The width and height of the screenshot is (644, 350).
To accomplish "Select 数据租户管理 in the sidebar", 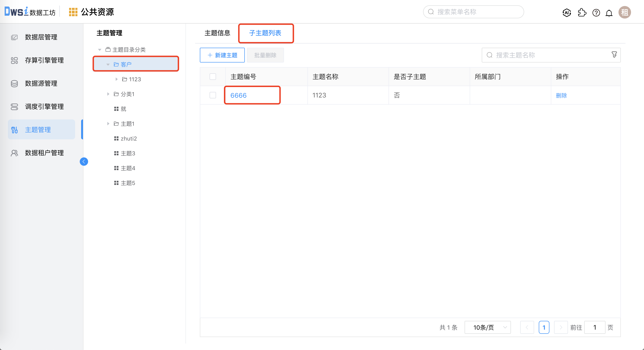I will (x=44, y=153).
